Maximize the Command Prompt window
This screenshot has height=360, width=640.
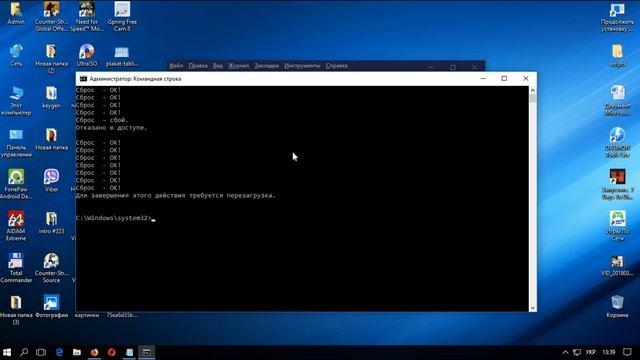(504, 78)
